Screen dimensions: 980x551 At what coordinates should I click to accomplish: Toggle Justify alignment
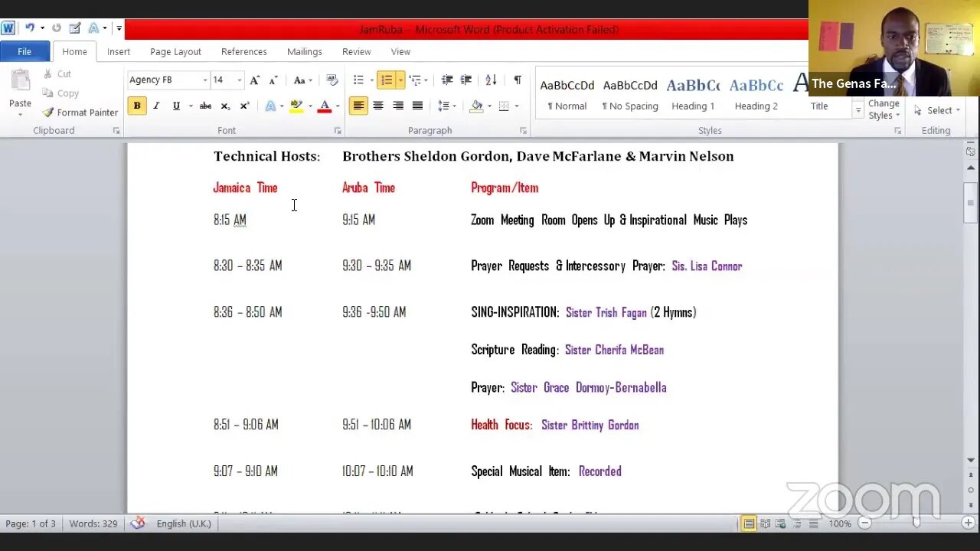(417, 106)
